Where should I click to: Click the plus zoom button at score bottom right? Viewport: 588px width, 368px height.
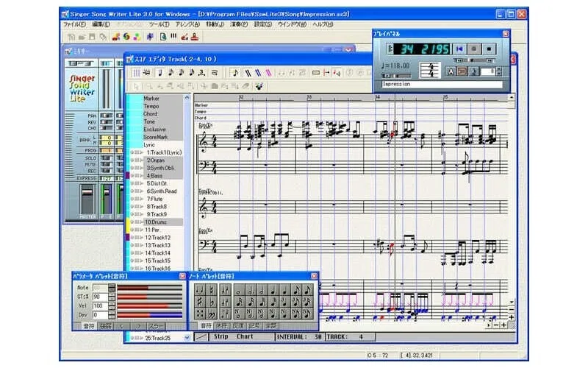point(503,325)
